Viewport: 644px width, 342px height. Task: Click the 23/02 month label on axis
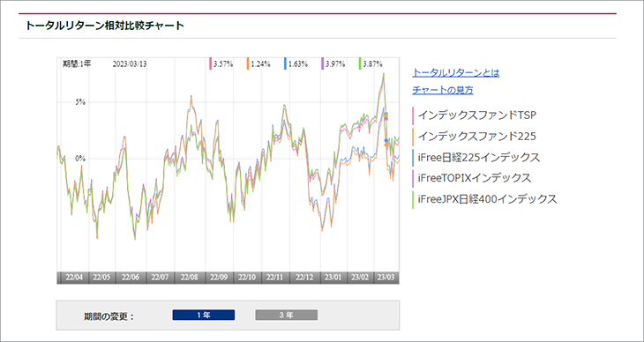(360, 277)
